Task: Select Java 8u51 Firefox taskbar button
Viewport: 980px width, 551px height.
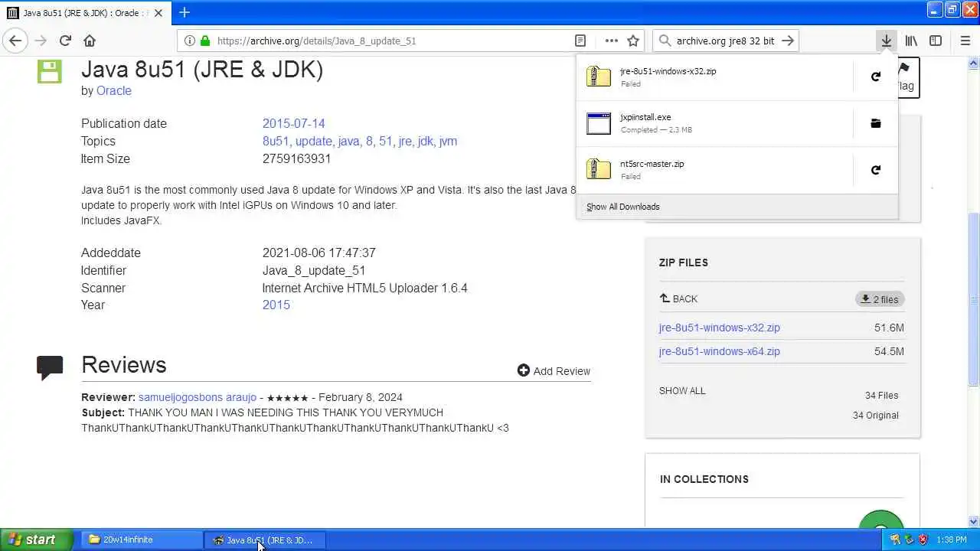Action: (x=265, y=540)
